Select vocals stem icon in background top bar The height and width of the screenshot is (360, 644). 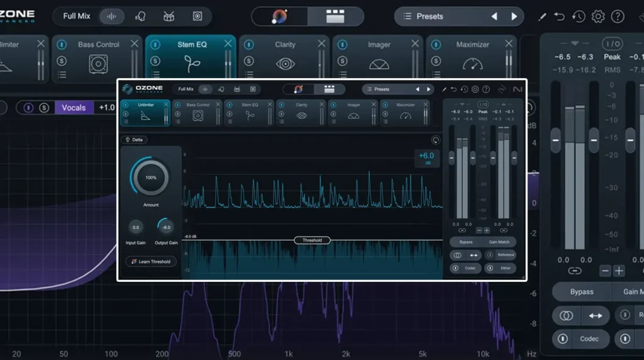[140, 16]
